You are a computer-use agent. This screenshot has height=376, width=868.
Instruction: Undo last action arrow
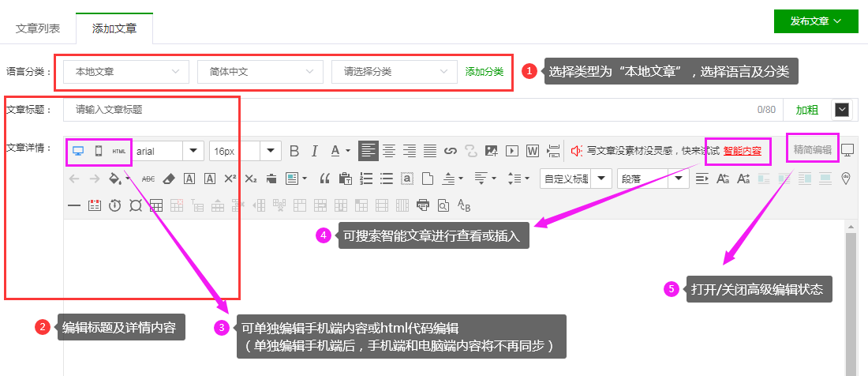74,179
